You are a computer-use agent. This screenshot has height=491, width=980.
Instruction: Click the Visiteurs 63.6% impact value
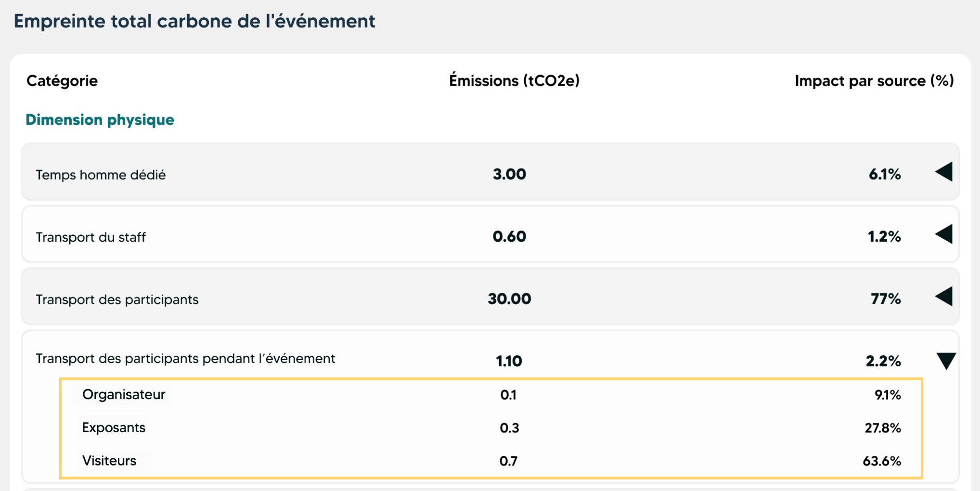pyautogui.click(x=881, y=461)
